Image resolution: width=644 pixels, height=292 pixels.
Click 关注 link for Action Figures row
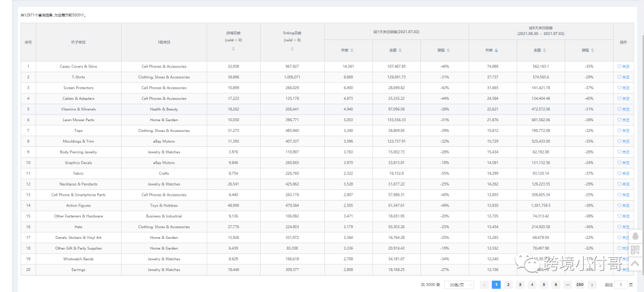point(624,205)
